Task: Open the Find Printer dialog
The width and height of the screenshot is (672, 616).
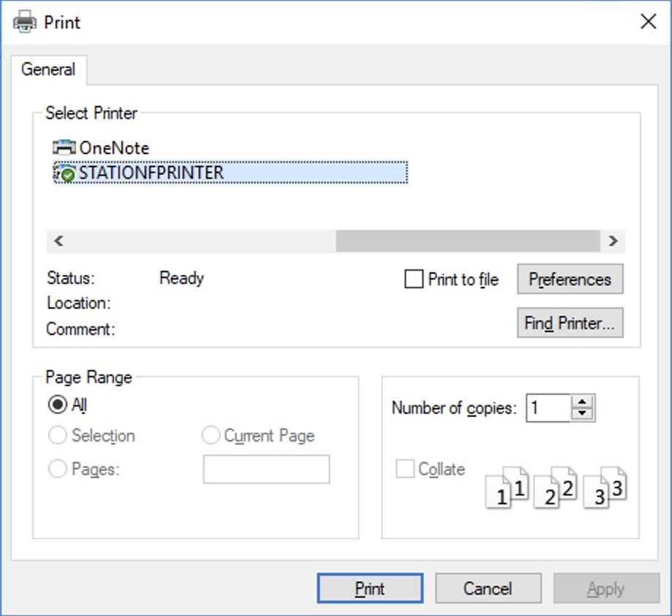Action: point(570,323)
